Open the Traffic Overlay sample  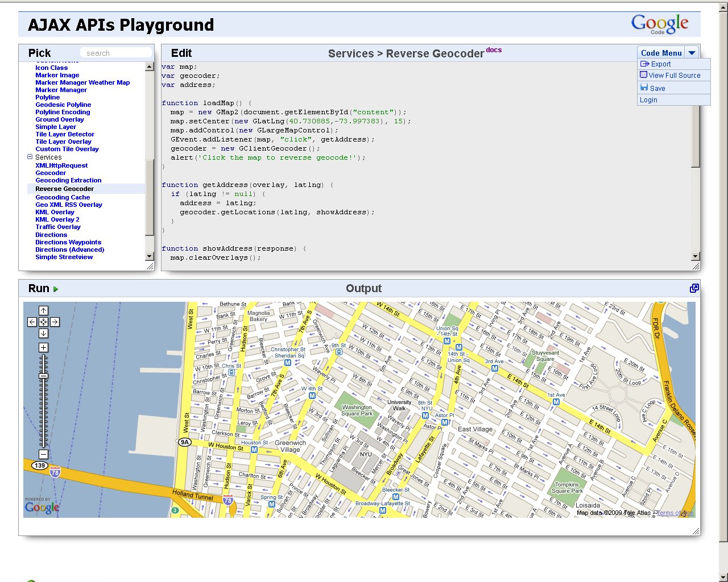(58, 227)
